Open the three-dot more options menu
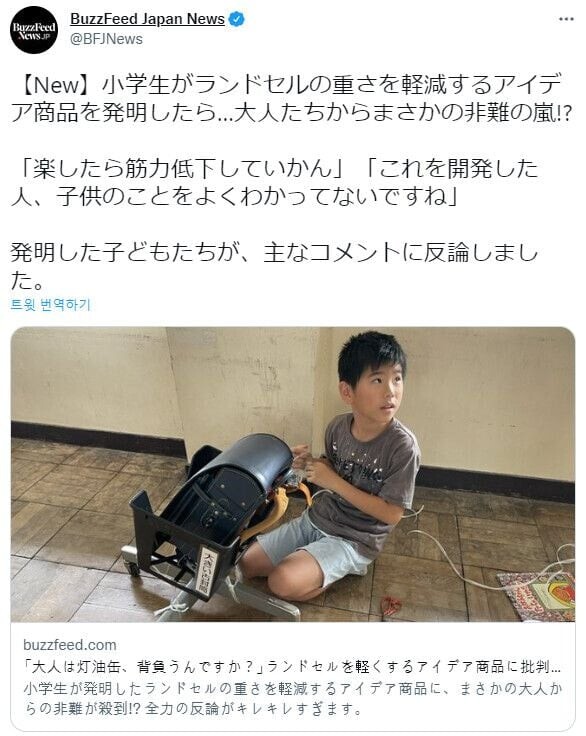Screen dimensions: 586x736 (566, 19)
